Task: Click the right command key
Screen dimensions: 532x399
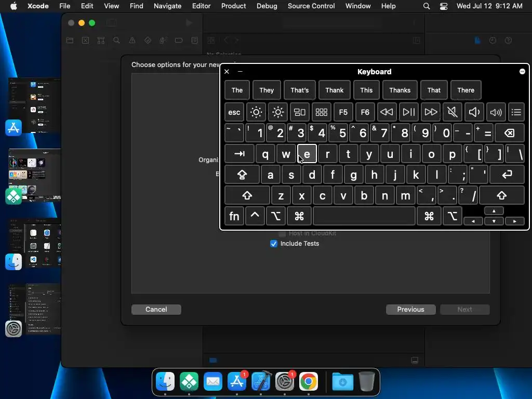Action: coord(429,216)
